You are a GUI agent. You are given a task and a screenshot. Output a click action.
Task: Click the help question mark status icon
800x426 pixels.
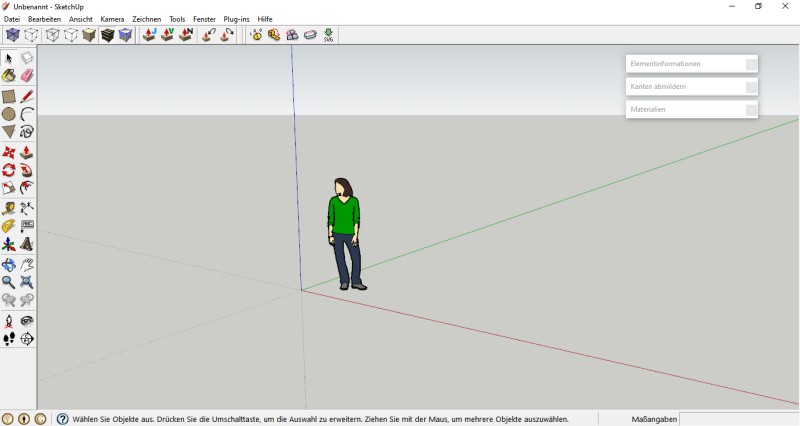62,419
